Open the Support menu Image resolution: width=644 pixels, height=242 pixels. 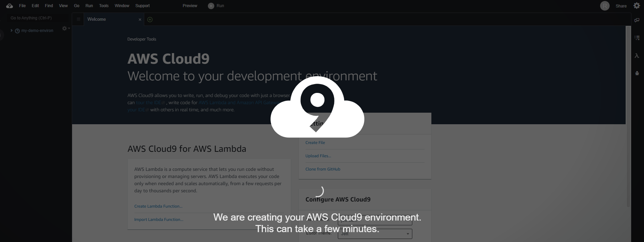coord(143,6)
